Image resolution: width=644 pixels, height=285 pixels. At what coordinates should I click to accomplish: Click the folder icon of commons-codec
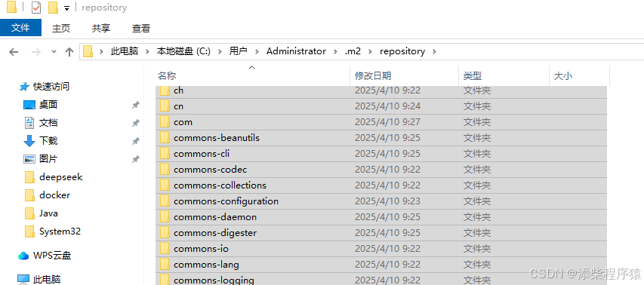pyautogui.click(x=165, y=170)
